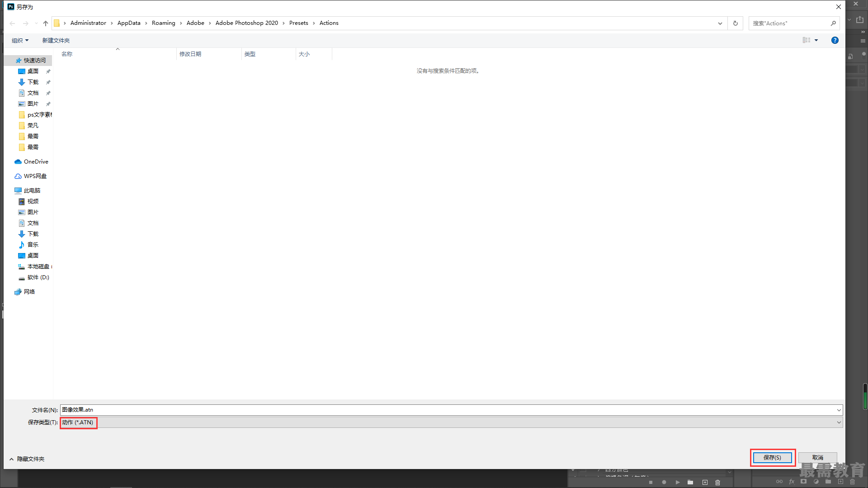Select Adobe Photoshop 2020 breadcrumb

click(247, 23)
